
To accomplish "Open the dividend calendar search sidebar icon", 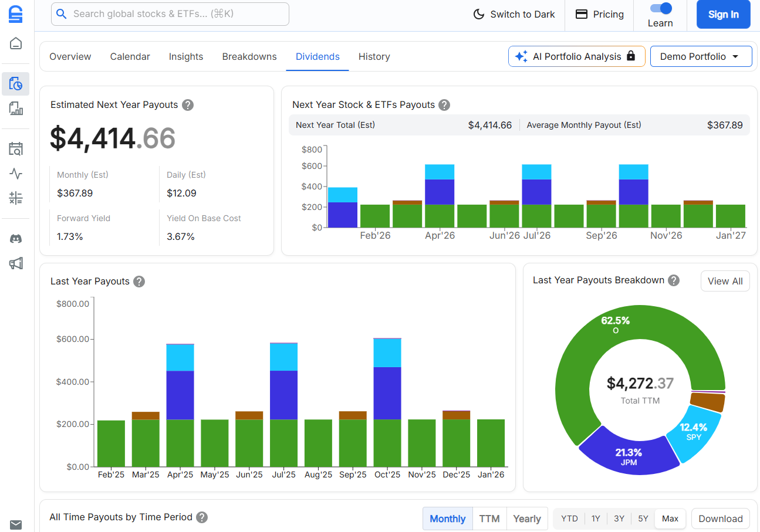I will (15, 148).
